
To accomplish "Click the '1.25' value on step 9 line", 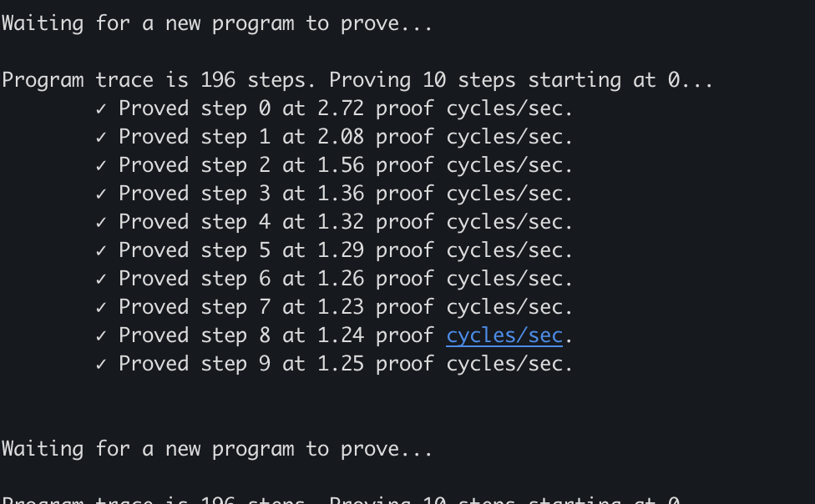I will [x=341, y=364].
